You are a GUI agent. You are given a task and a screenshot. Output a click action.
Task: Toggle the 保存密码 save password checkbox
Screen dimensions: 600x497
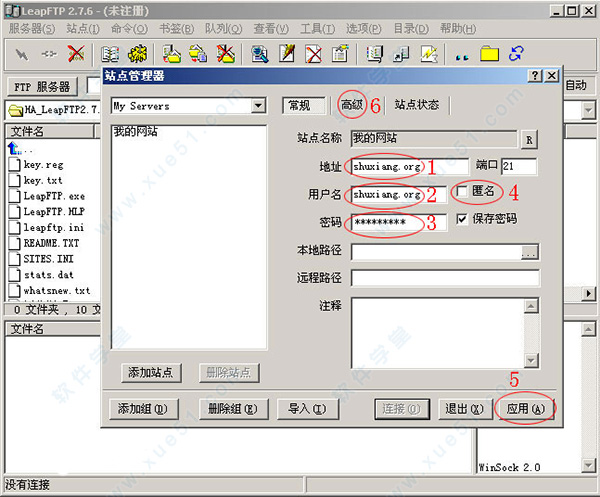click(462, 219)
